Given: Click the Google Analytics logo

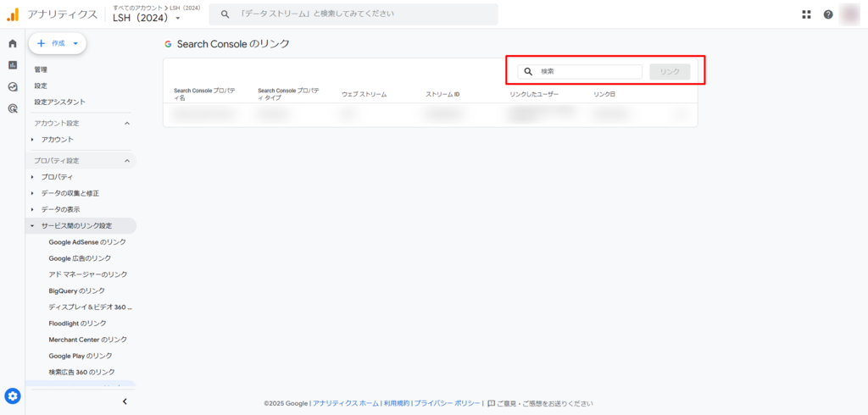Looking at the screenshot, I should (x=13, y=14).
